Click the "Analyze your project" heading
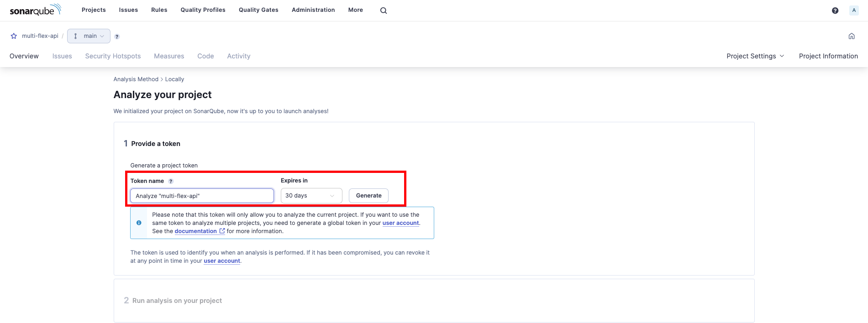 coord(163,95)
